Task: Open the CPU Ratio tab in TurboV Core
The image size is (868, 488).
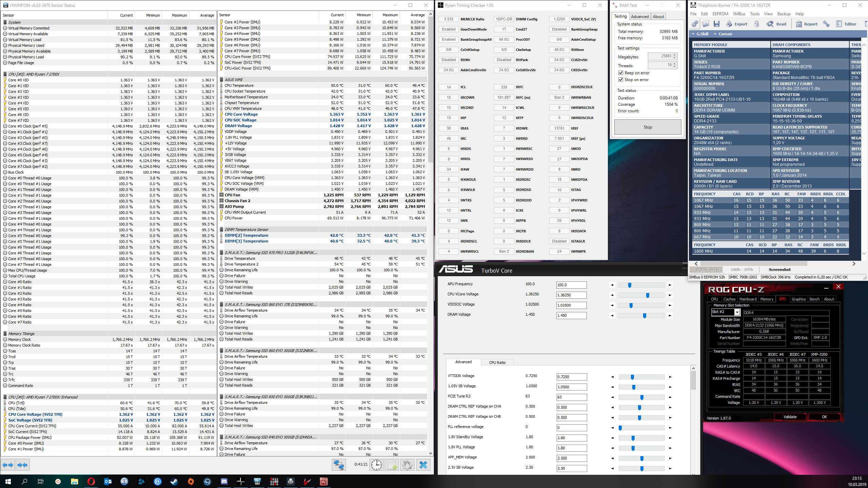Action: 497,363
